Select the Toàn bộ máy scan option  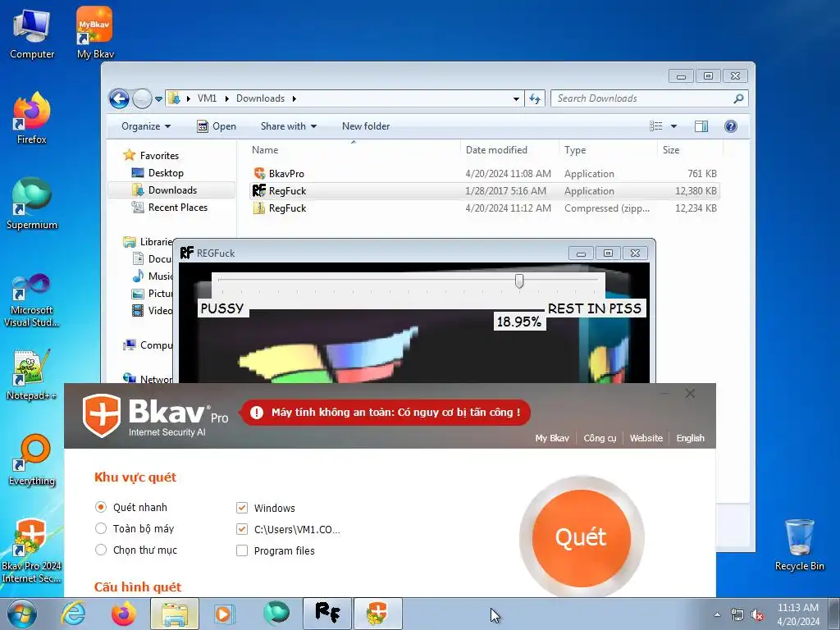[101, 528]
